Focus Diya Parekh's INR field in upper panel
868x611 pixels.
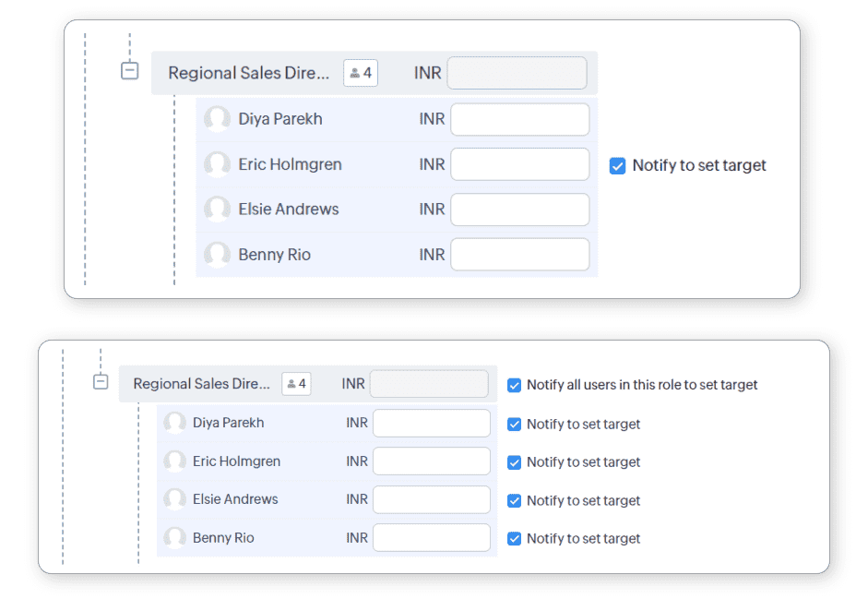(519, 120)
